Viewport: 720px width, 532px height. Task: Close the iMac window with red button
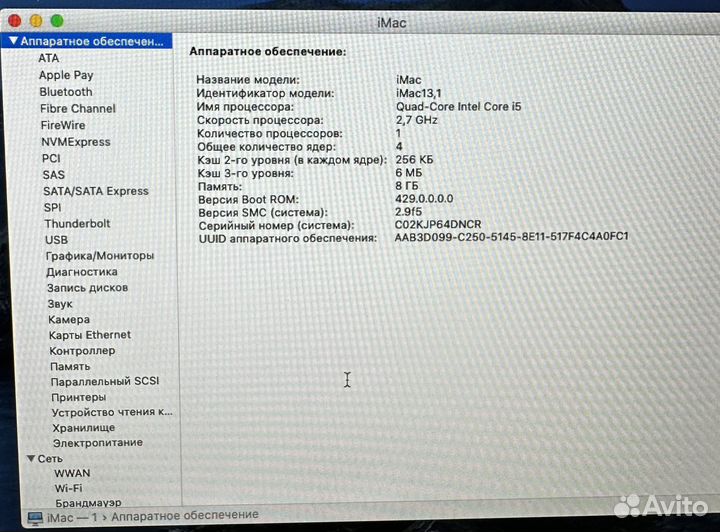[15, 21]
